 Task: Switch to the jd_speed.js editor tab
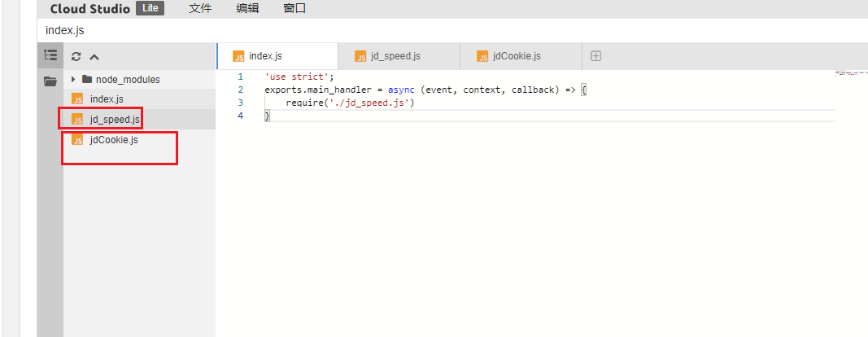[395, 56]
